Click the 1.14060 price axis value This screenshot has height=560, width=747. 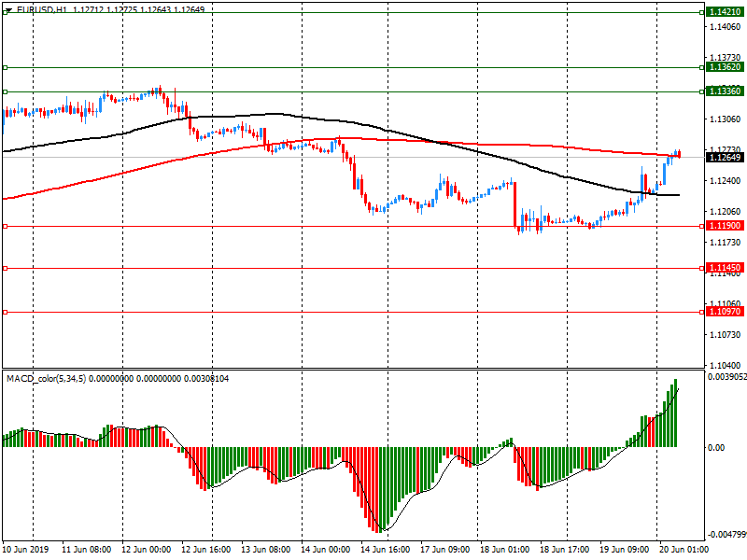(x=726, y=27)
